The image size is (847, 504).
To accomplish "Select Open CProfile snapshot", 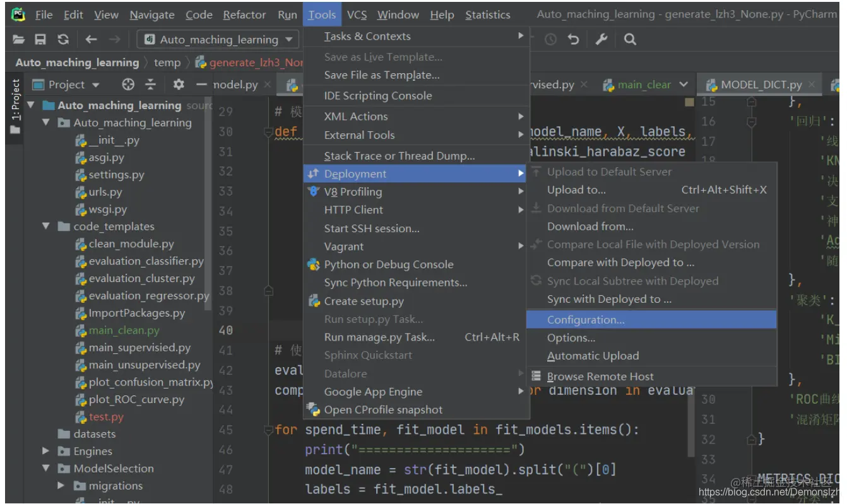I will 416,410.
